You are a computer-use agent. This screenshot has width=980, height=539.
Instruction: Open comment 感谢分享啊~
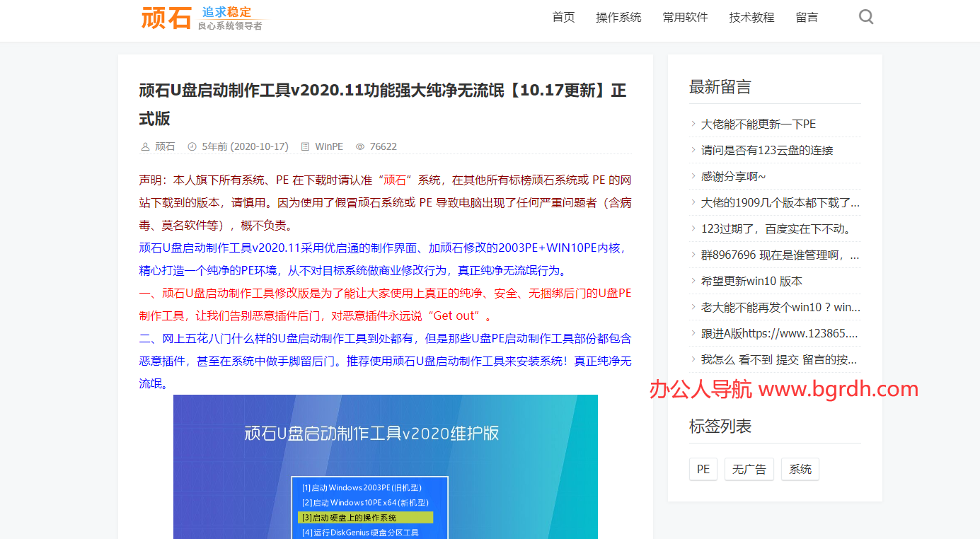pyautogui.click(x=733, y=176)
